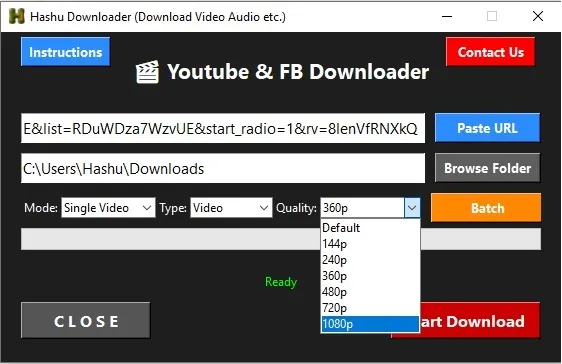The width and height of the screenshot is (562, 364).
Task: Click the Youtube & FB Downloader heading
Action: point(298,72)
